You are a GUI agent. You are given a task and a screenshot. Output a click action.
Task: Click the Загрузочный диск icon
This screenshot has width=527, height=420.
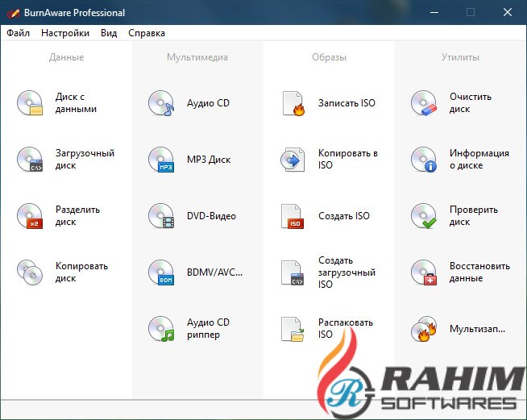pos(30,160)
